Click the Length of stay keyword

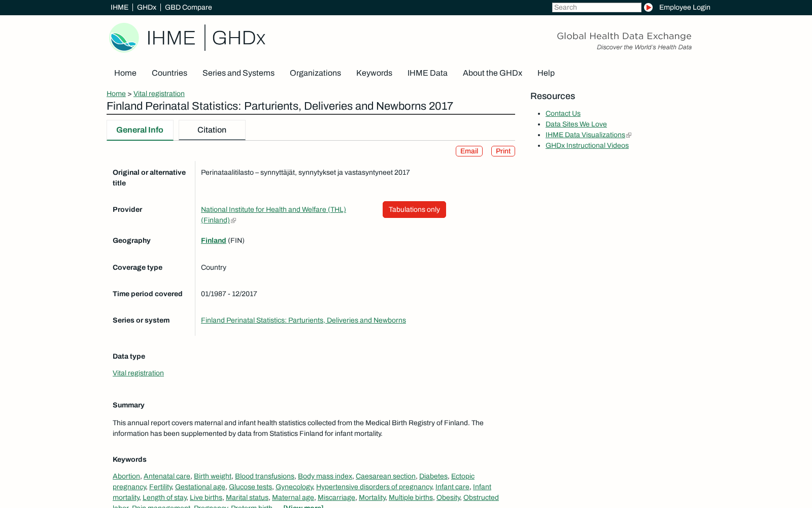tap(164, 498)
